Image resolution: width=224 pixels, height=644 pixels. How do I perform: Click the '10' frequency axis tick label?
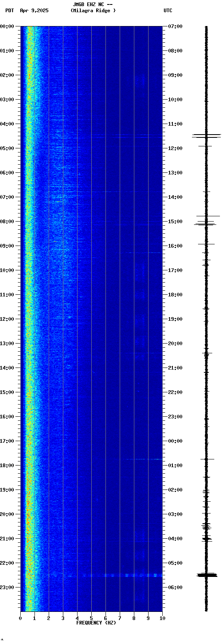162,618
